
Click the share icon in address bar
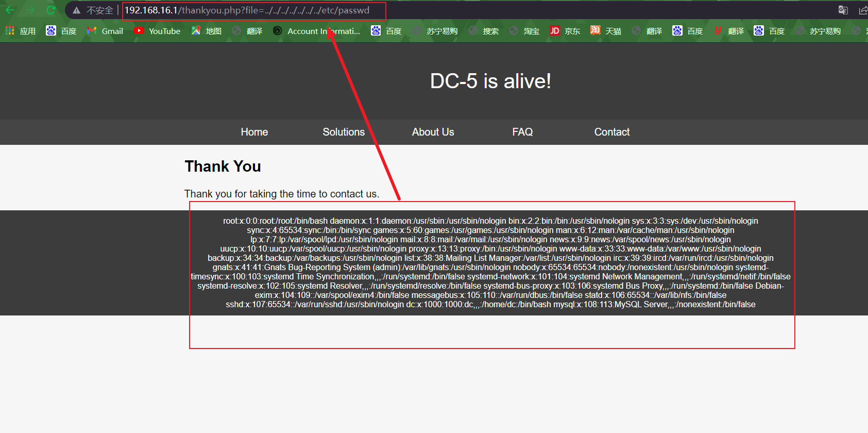point(863,10)
